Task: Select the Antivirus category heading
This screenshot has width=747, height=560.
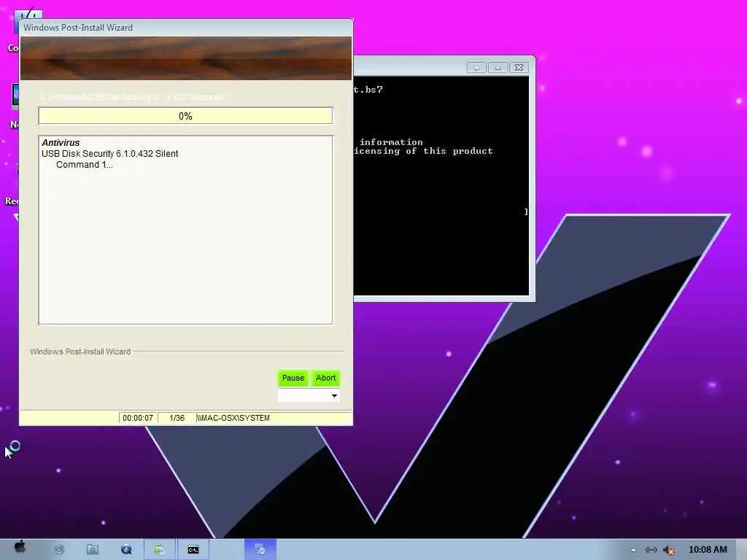Action: 61,142
